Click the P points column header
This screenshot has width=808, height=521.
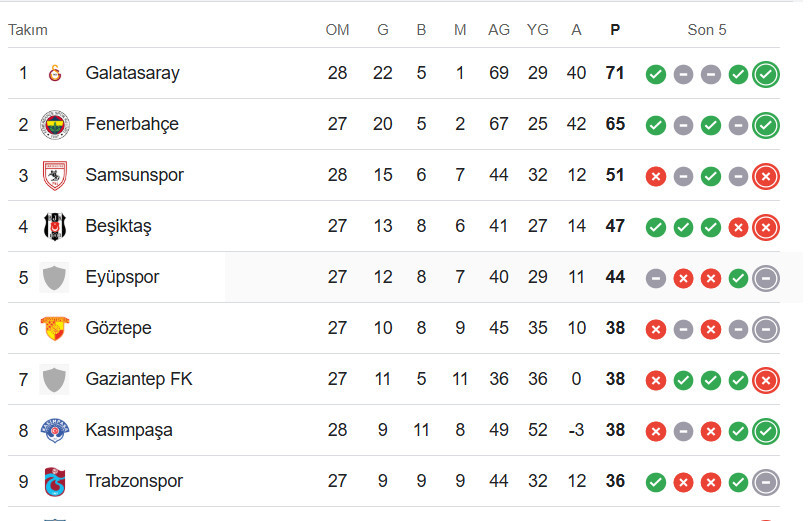click(x=615, y=30)
